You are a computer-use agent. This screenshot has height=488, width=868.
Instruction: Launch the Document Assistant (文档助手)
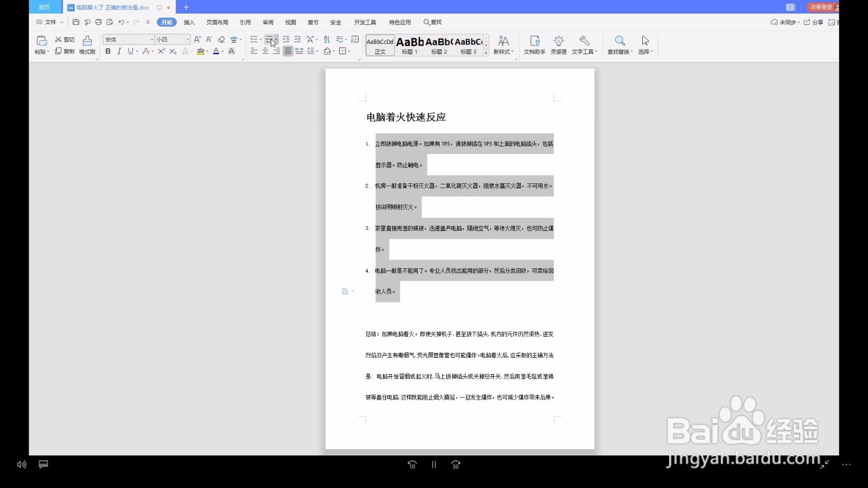pyautogui.click(x=535, y=45)
